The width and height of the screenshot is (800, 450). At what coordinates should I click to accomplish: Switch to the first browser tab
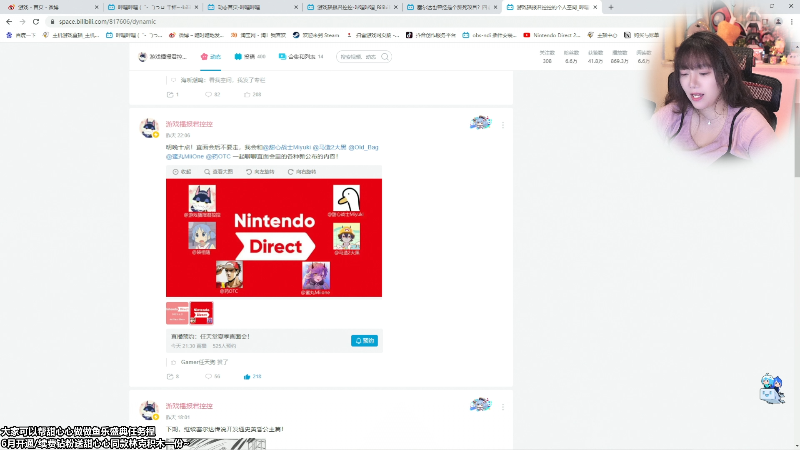point(51,7)
